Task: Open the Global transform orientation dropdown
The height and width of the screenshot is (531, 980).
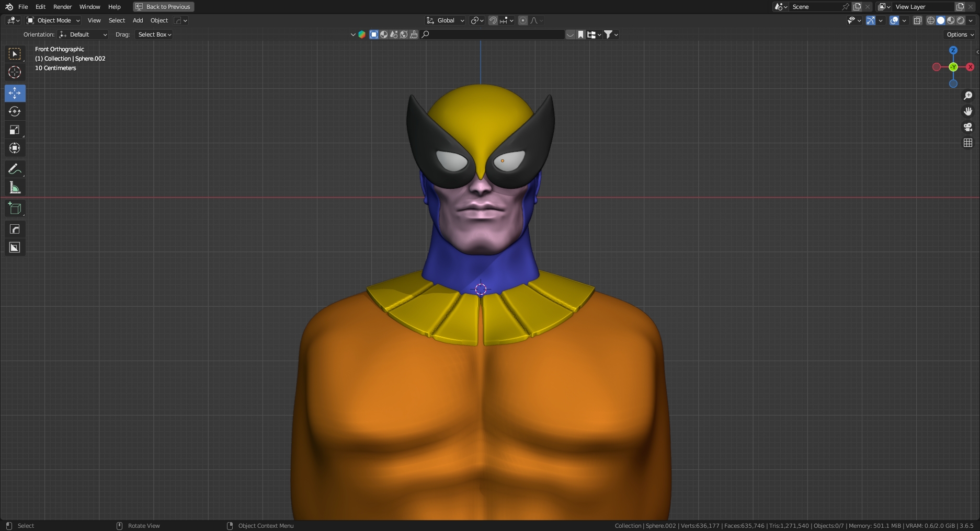Action: tap(446, 20)
